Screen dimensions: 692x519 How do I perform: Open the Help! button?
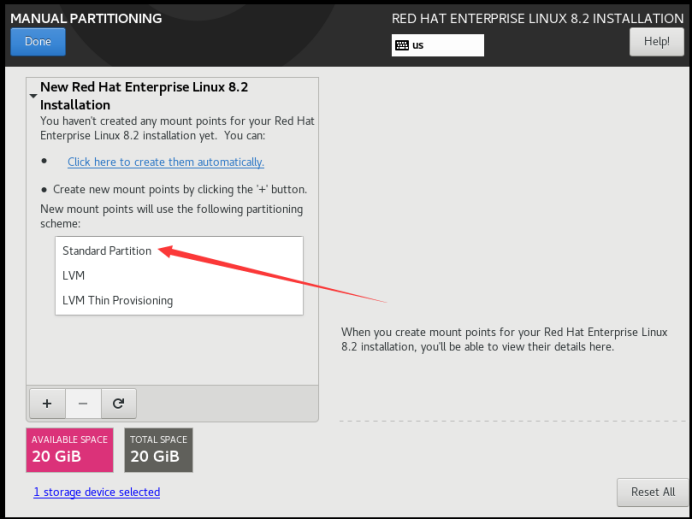pyautogui.click(x=656, y=42)
